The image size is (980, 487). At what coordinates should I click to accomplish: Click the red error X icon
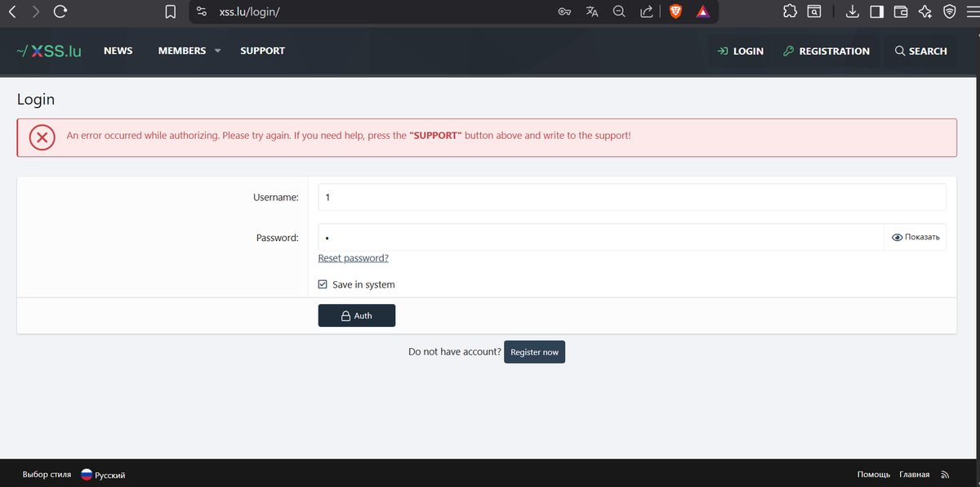42,136
